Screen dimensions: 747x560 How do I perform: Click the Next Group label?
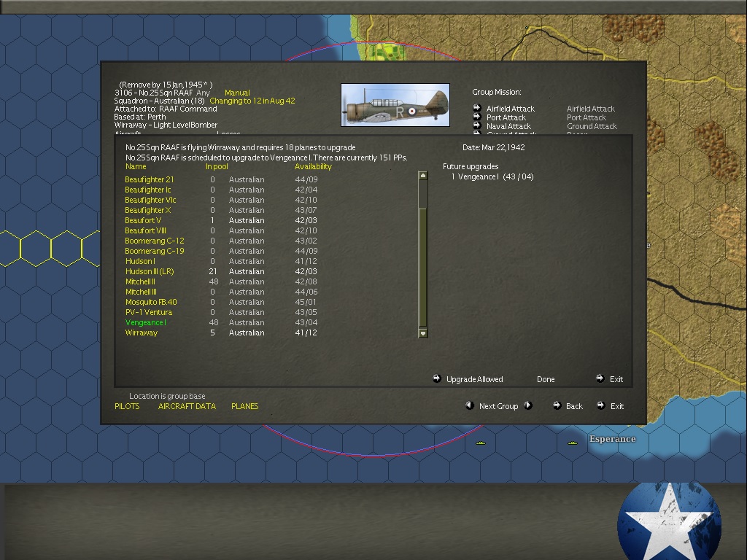(499, 406)
